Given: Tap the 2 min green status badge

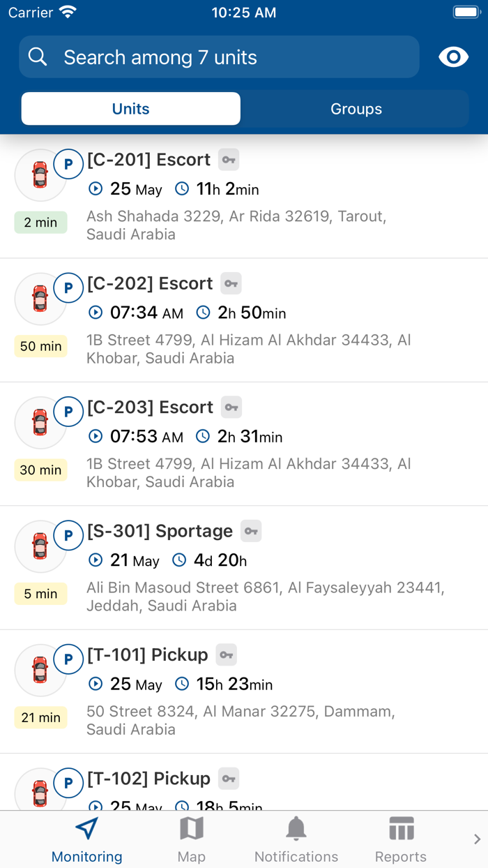Looking at the screenshot, I should [40, 223].
